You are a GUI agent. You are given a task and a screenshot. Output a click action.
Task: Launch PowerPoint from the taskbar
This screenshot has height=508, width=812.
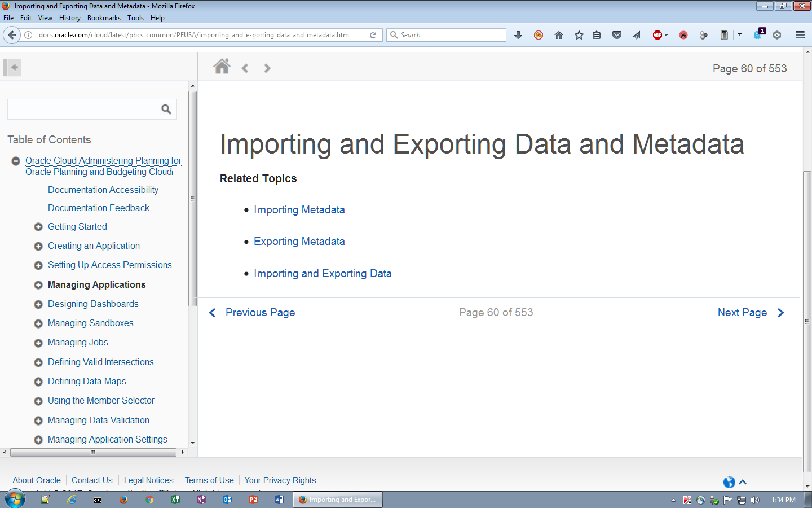tap(253, 500)
